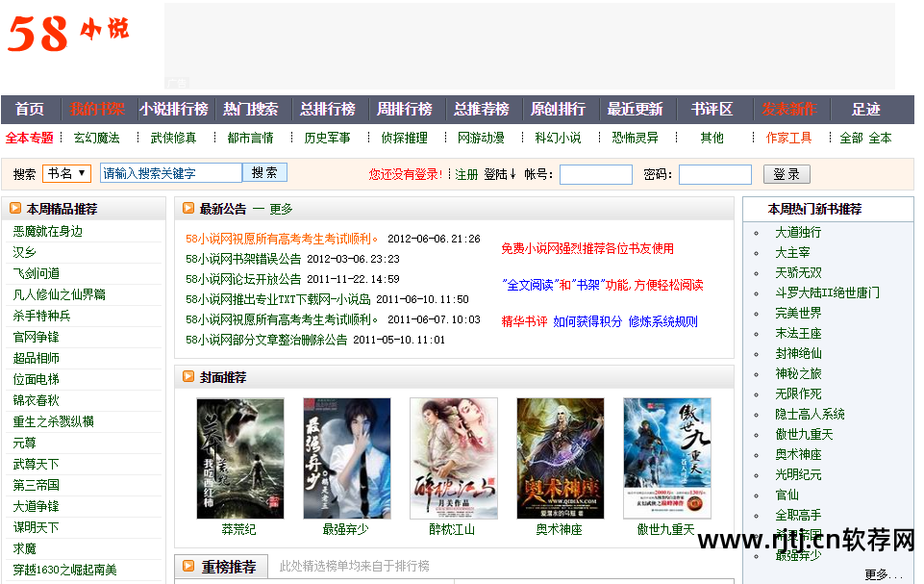Open 重生之杀戮纵横 in weekly picks
The width and height of the screenshot is (924, 584).
tap(53, 421)
